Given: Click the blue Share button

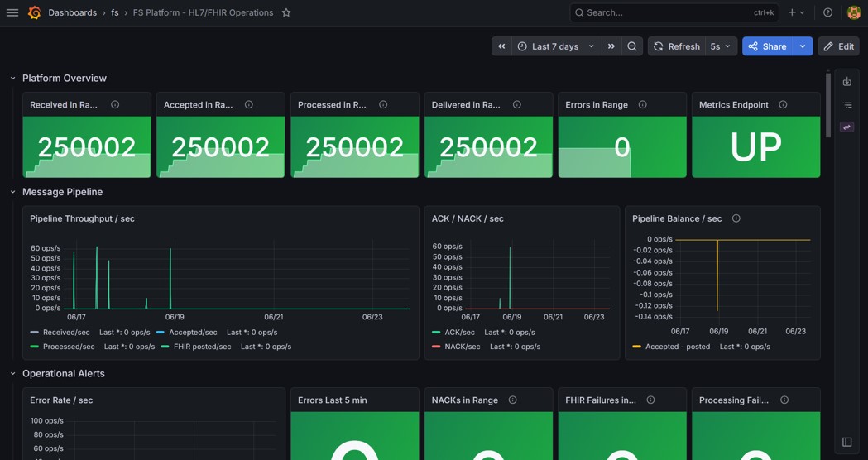Looking at the screenshot, I should coord(767,46).
